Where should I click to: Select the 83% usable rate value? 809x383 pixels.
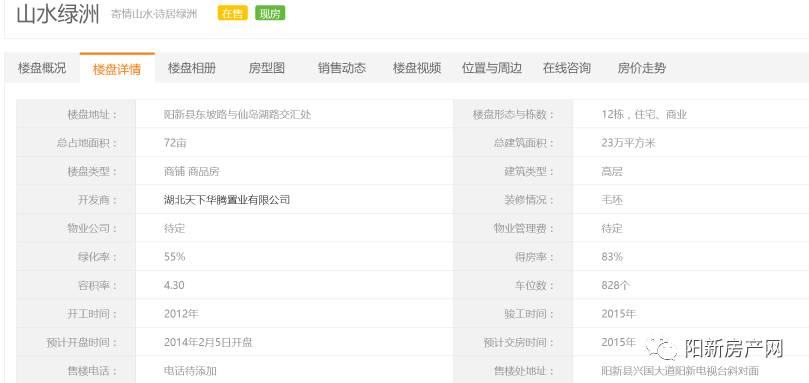click(x=612, y=257)
